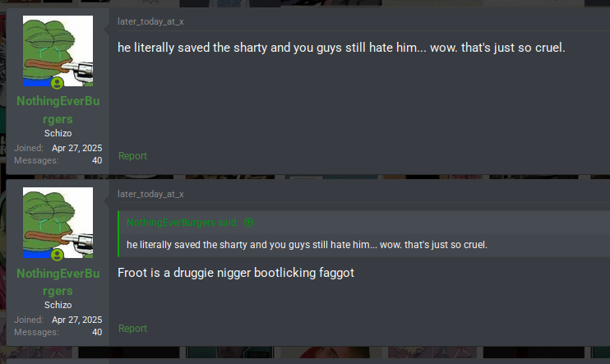
Task: Open the first post's Pepe avatar image
Action: pos(58,51)
